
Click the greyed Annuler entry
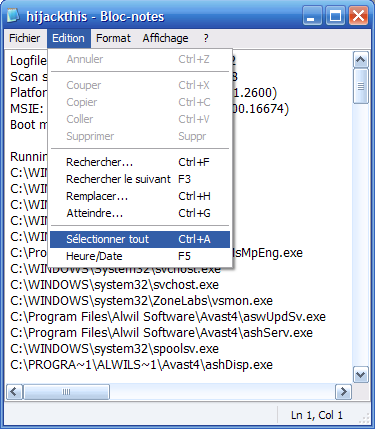point(140,59)
